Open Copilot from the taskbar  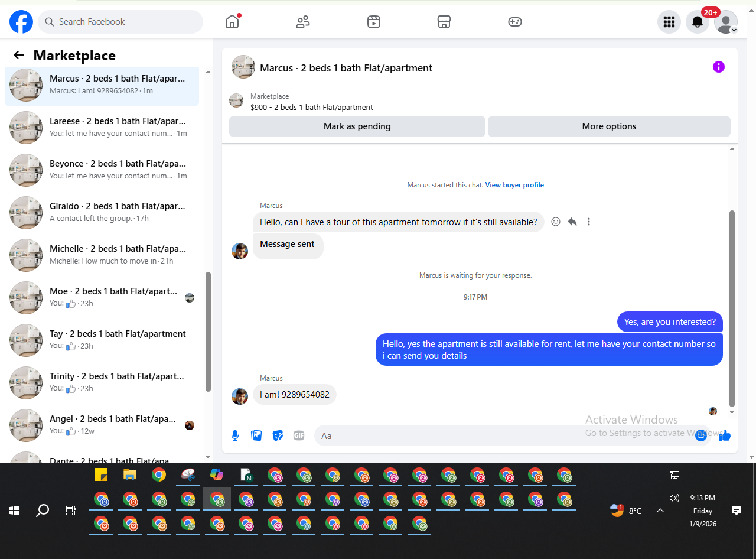click(217, 474)
